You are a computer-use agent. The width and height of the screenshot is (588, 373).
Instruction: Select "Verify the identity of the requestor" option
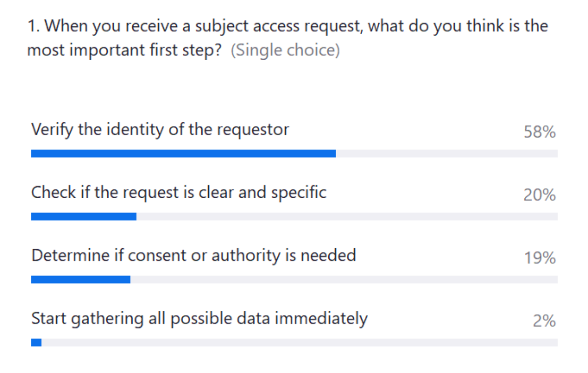tap(160, 130)
